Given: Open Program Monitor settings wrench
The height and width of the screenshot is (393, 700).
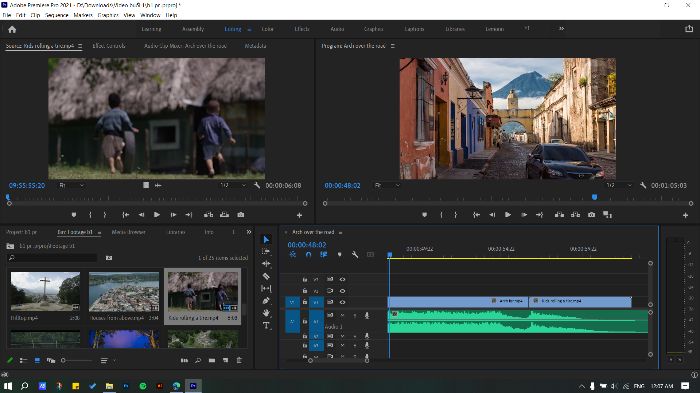Looking at the screenshot, I should click(x=643, y=185).
